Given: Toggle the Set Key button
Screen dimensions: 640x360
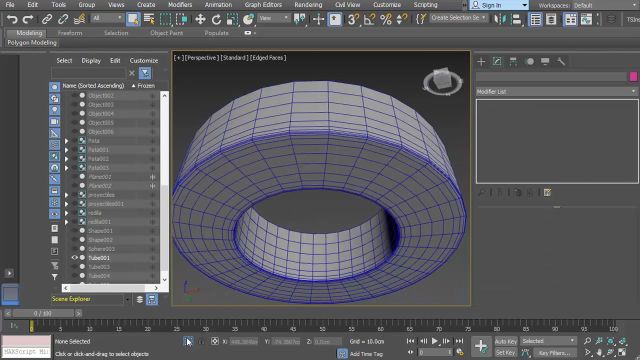Looking at the screenshot, I should pos(506,353).
